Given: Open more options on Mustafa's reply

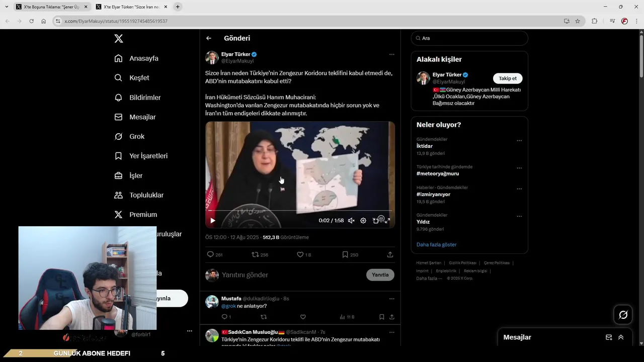Looking at the screenshot, I should click(x=391, y=299).
